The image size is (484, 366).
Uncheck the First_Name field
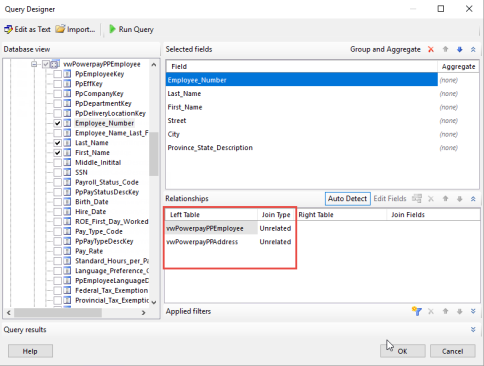(x=58, y=153)
